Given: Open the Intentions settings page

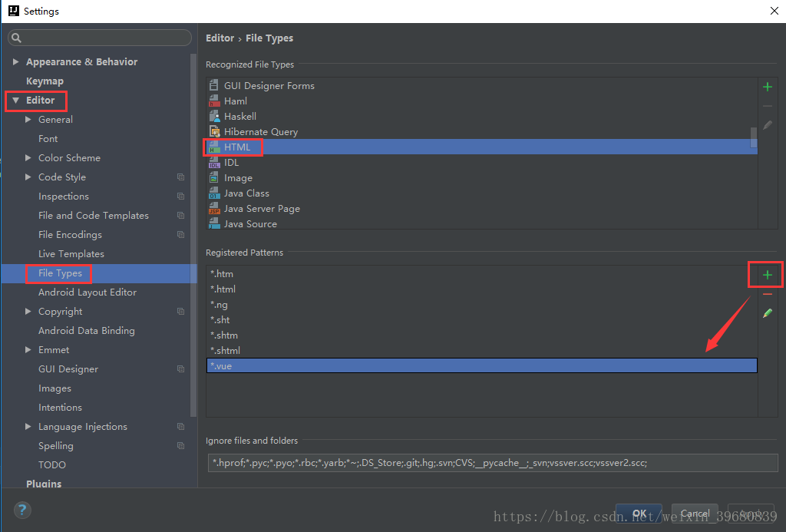Looking at the screenshot, I should (x=60, y=407).
